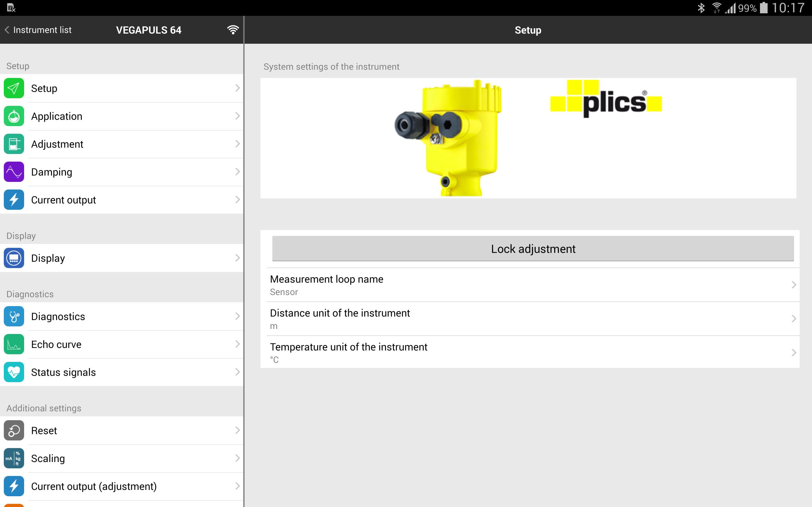Select the Adjustment tank icon
The image size is (812, 507).
point(14,144)
